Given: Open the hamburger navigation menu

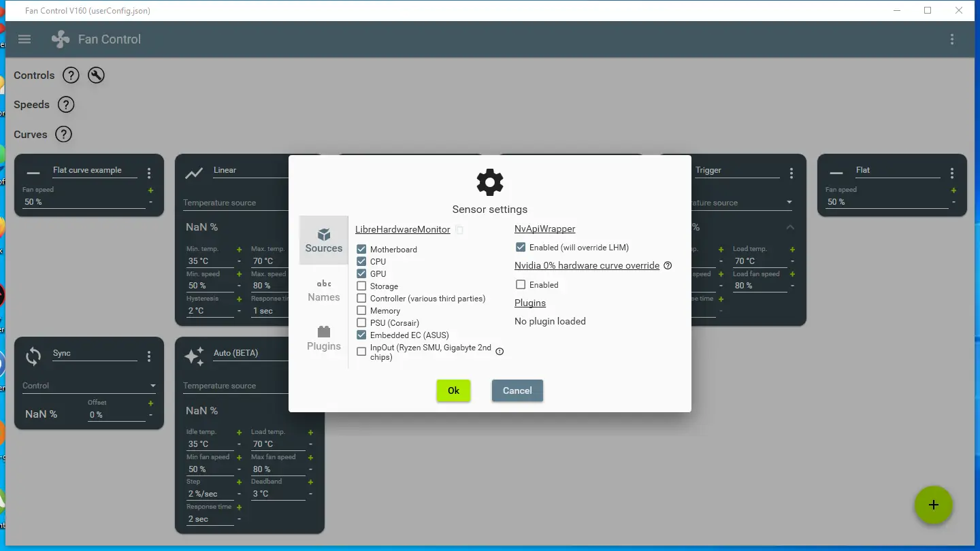Looking at the screenshot, I should click(x=24, y=39).
